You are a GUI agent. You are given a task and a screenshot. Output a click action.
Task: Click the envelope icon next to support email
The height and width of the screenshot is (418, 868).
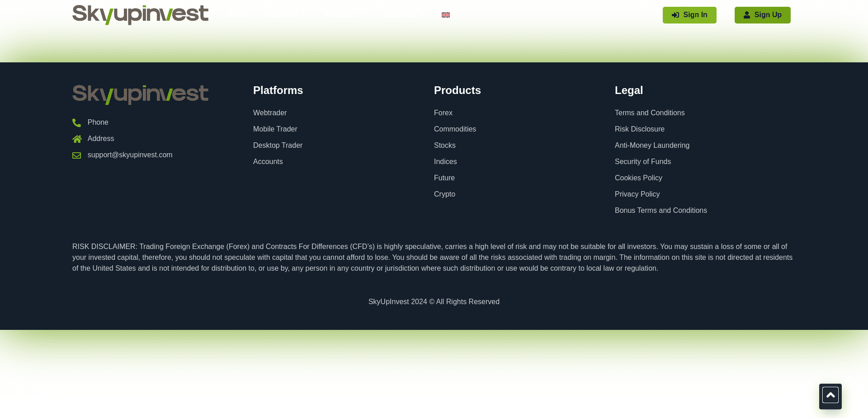tap(76, 155)
